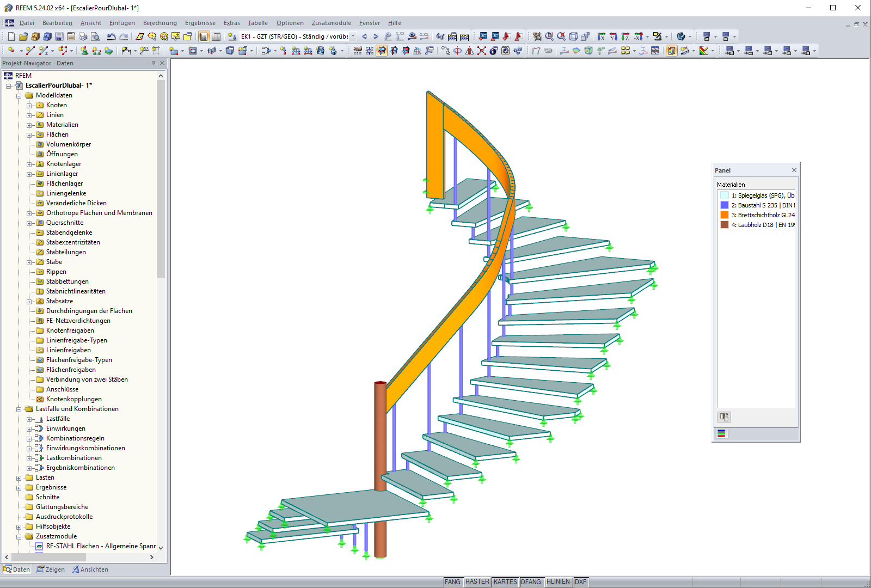Image resolution: width=871 pixels, height=588 pixels.
Task: Toggle RASTER mode in the status bar
Action: [477, 581]
